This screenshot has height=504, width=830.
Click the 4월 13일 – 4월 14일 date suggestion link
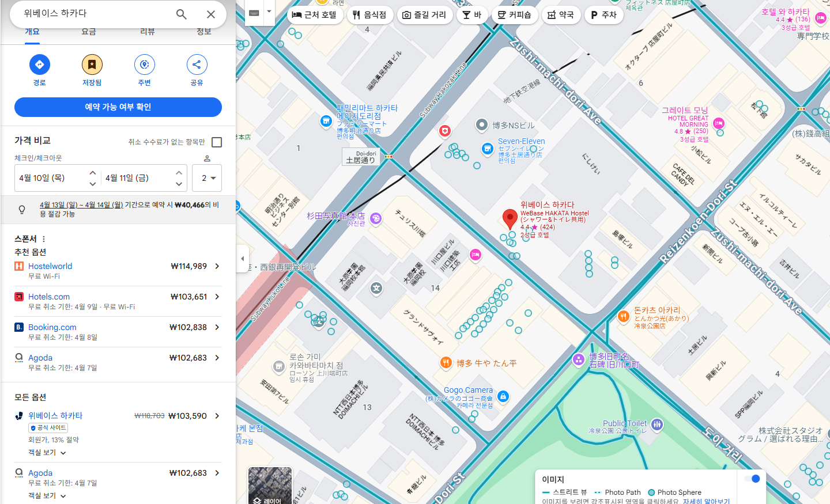click(x=81, y=204)
